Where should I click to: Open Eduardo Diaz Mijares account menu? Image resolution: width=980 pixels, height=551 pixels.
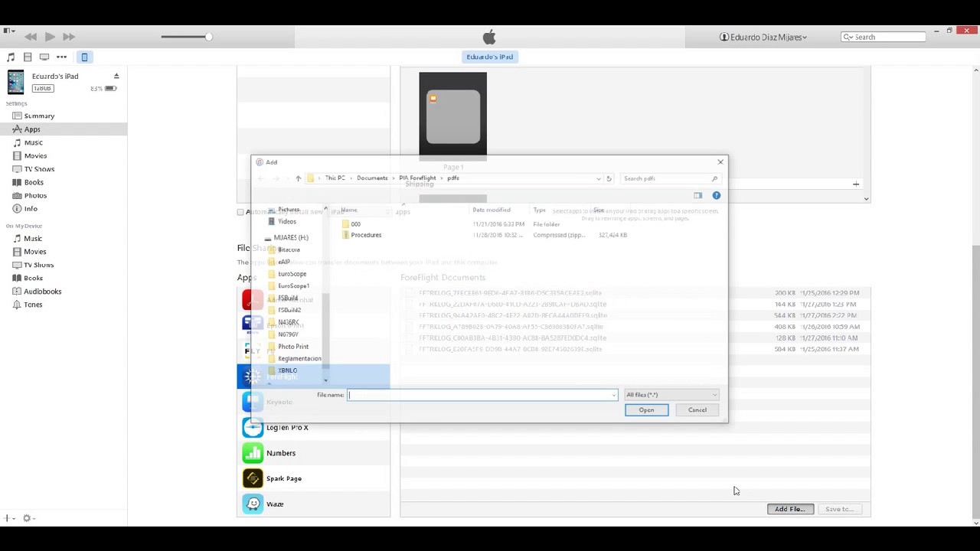click(x=763, y=37)
